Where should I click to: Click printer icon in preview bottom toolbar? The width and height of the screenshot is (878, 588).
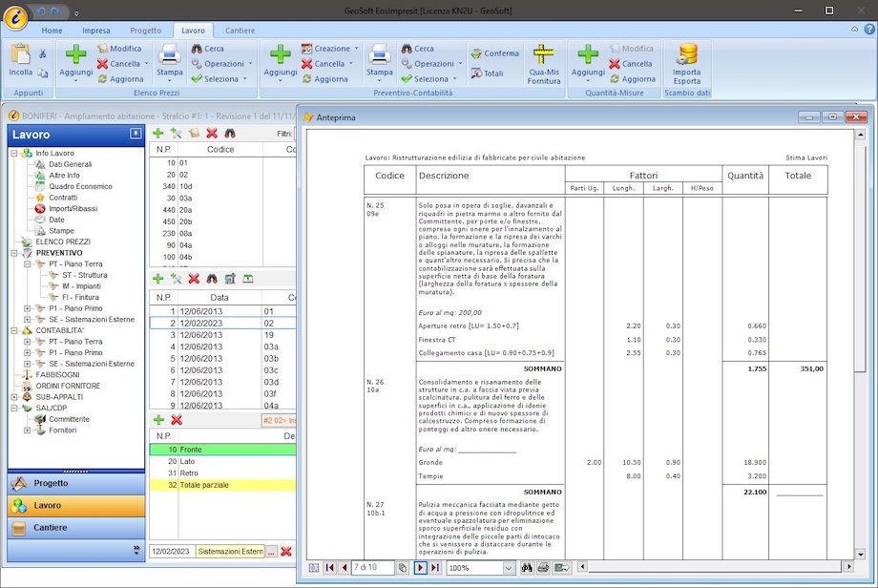543,568
